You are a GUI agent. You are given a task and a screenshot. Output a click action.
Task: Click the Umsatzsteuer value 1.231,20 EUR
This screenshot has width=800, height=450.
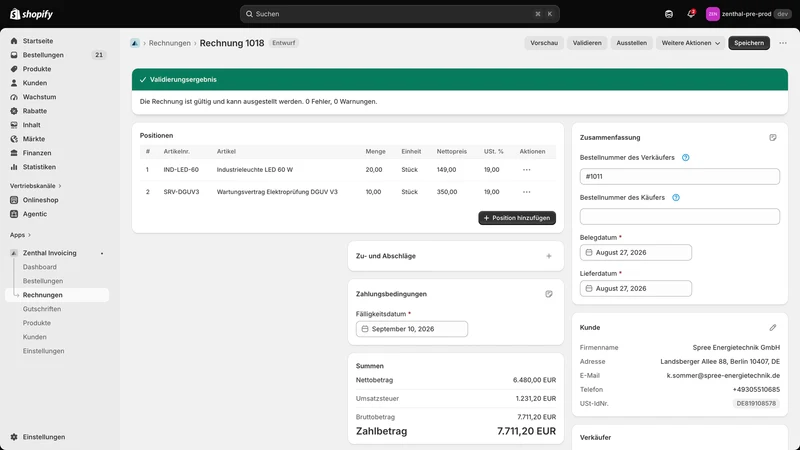(x=536, y=398)
